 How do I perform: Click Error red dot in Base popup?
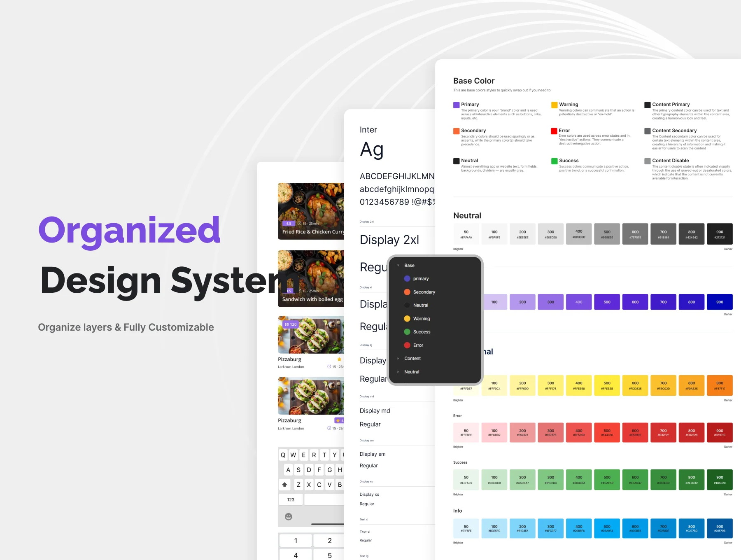(x=407, y=345)
